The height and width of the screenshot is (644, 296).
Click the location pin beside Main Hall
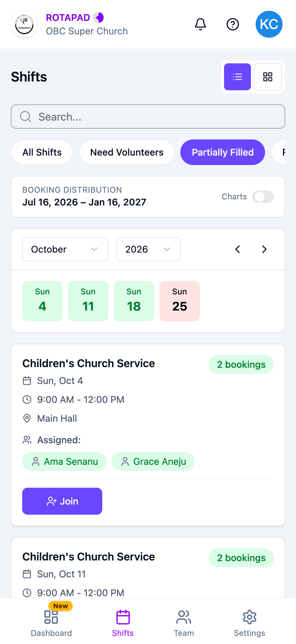(27, 418)
